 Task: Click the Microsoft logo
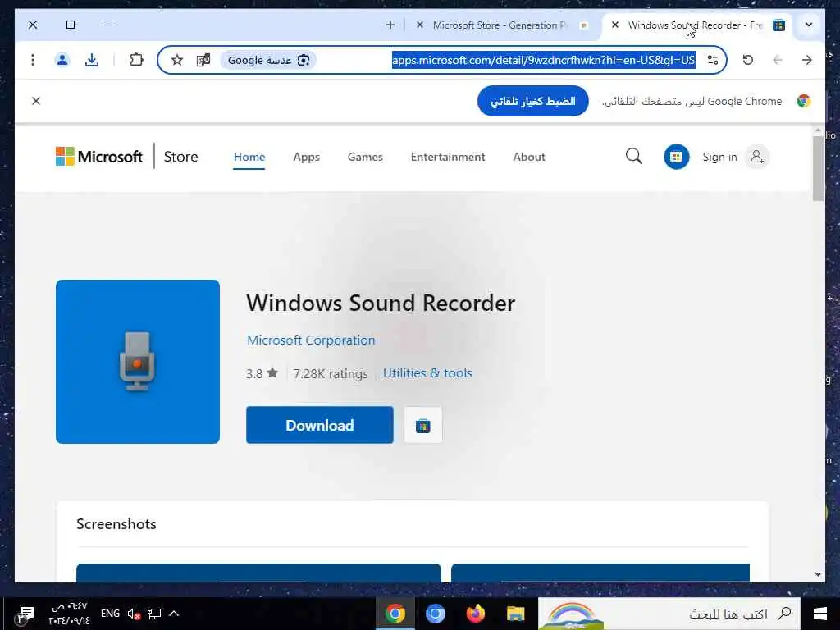[99, 157]
